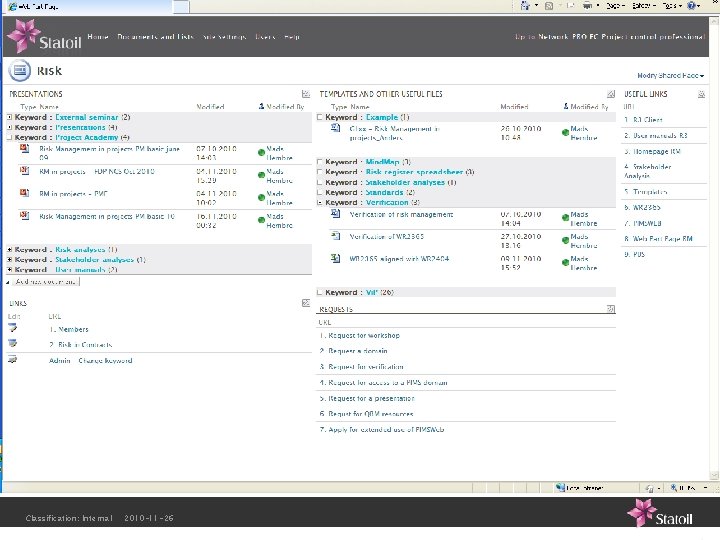Open edit icon of Presentations web part
720x540 pixels.
coord(306,94)
